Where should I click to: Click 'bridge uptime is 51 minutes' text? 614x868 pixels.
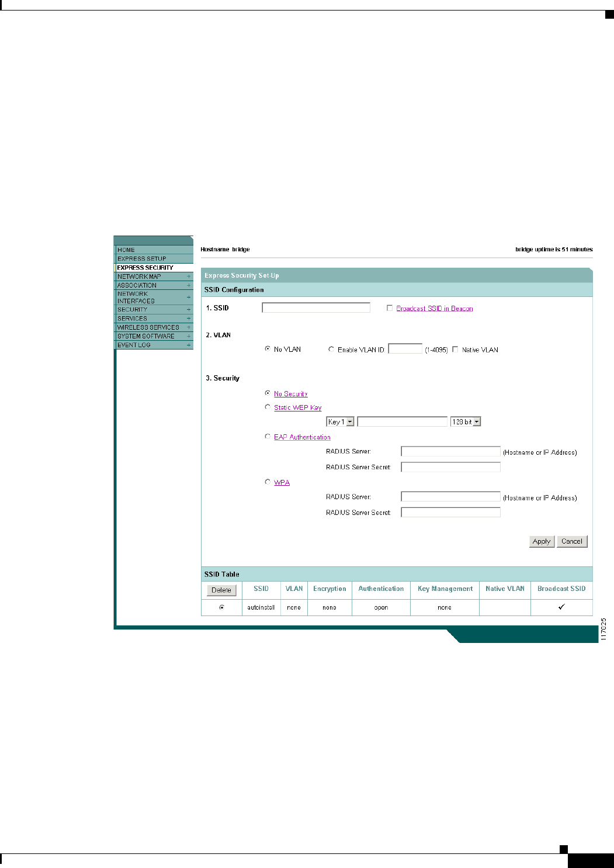pos(554,250)
